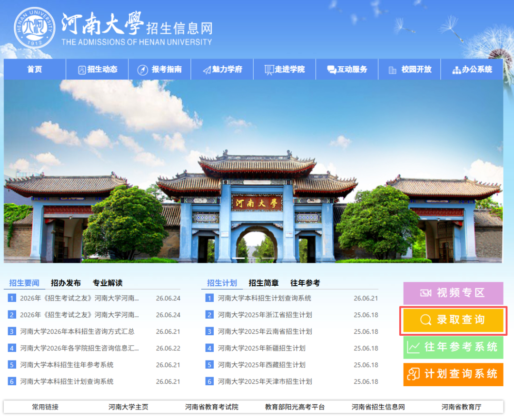Open the 视频专区 button
The image size is (514, 420).
coord(453,293)
